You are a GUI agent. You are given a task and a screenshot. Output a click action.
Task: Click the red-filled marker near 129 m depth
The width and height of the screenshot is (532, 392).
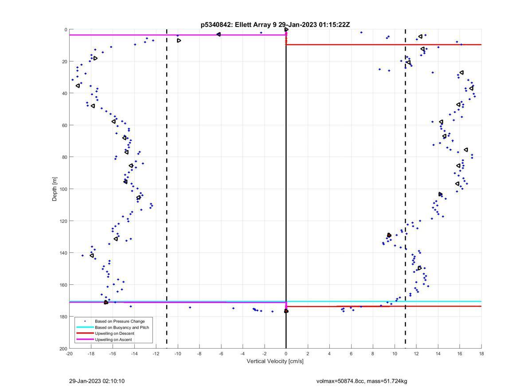point(389,235)
